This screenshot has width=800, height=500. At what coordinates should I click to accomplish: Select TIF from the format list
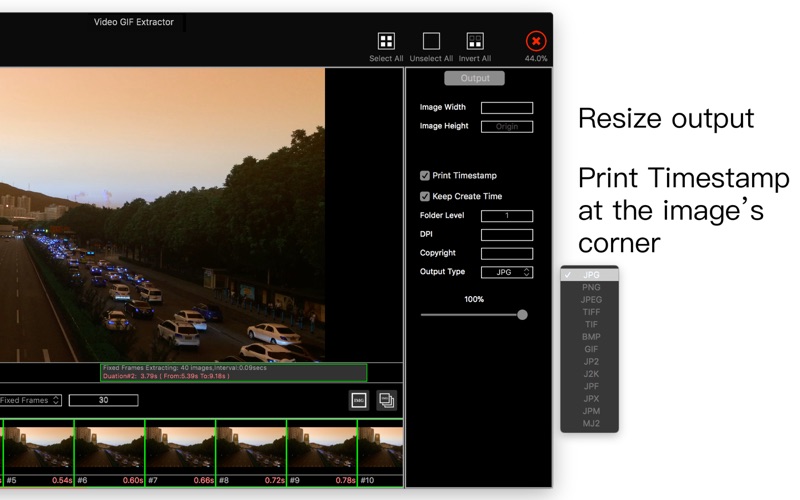pyautogui.click(x=590, y=324)
